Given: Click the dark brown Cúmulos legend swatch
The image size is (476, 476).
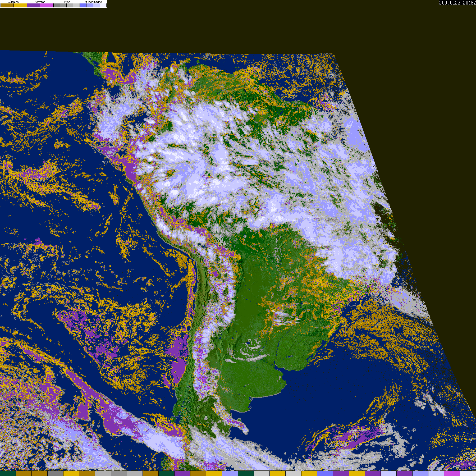Looking at the screenshot, I should [7, 5].
